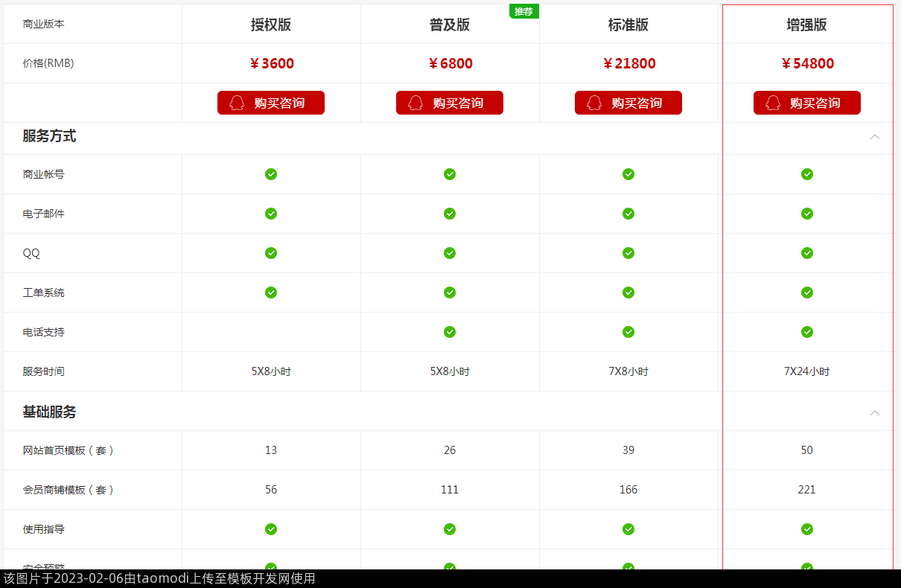Click 商业帐号 green checkmark in 授权版 column

[271, 174]
